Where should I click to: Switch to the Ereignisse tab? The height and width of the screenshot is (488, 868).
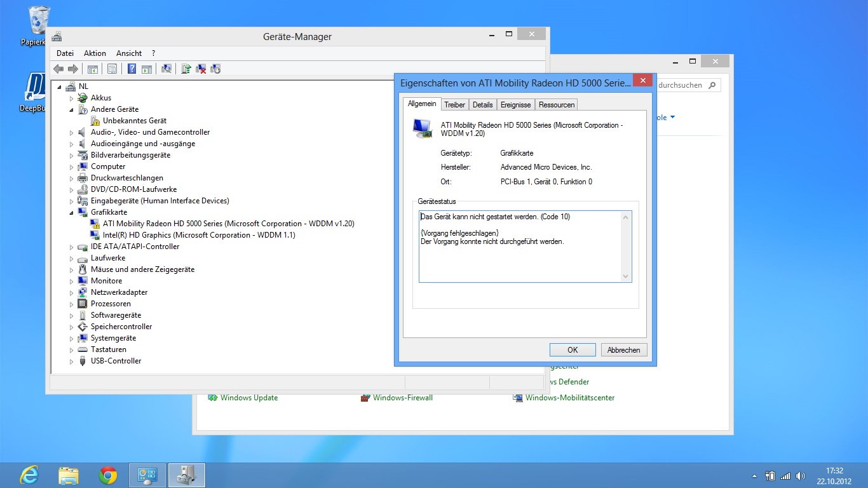[x=515, y=105]
